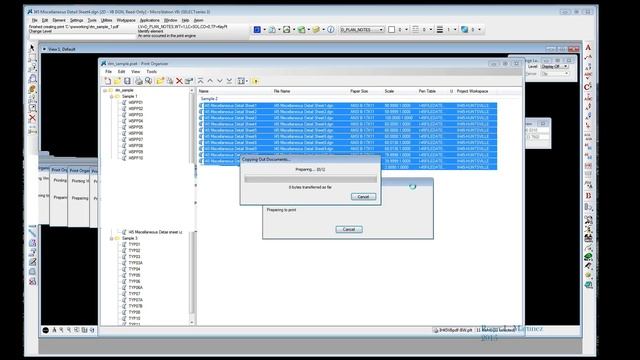
Task: Collapse the Sample 3 folder expander
Action: tap(111, 238)
